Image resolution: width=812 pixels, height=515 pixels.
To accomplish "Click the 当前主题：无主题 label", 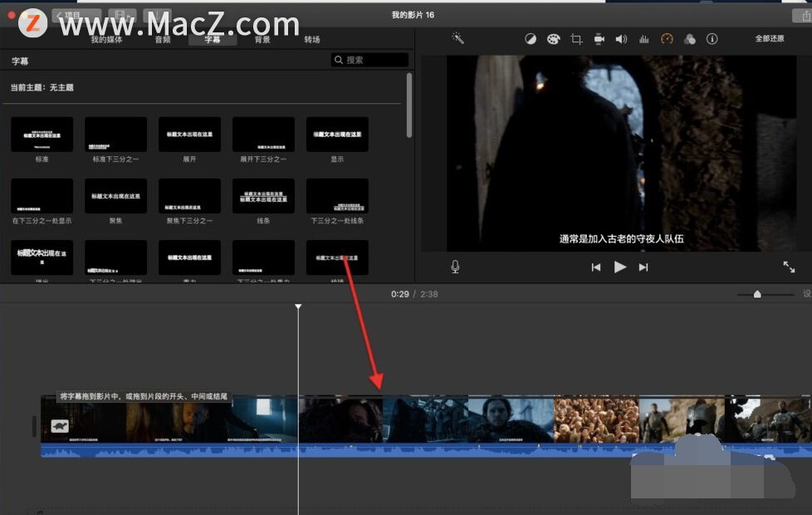I will click(x=42, y=87).
